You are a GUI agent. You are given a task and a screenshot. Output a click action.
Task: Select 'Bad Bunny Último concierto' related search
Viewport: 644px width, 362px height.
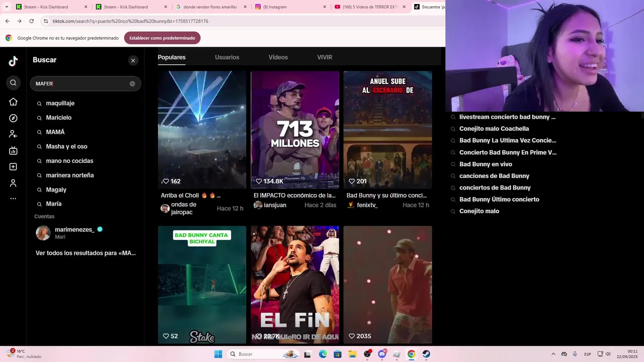click(x=499, y=200)
